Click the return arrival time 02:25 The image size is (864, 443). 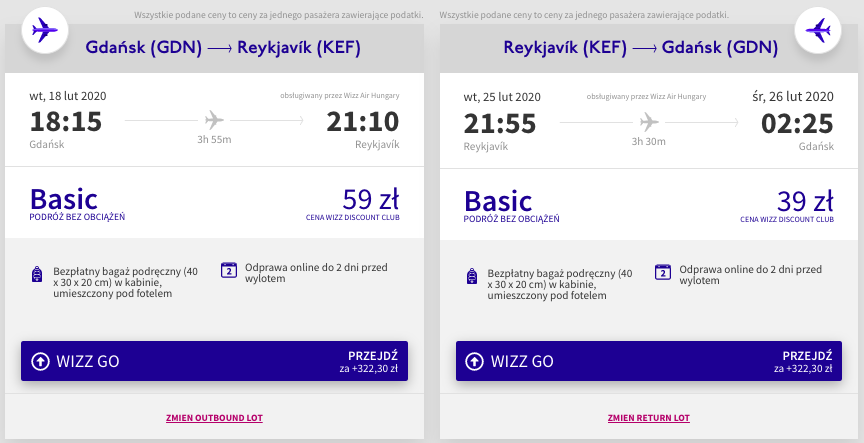[x=797, y=124]
